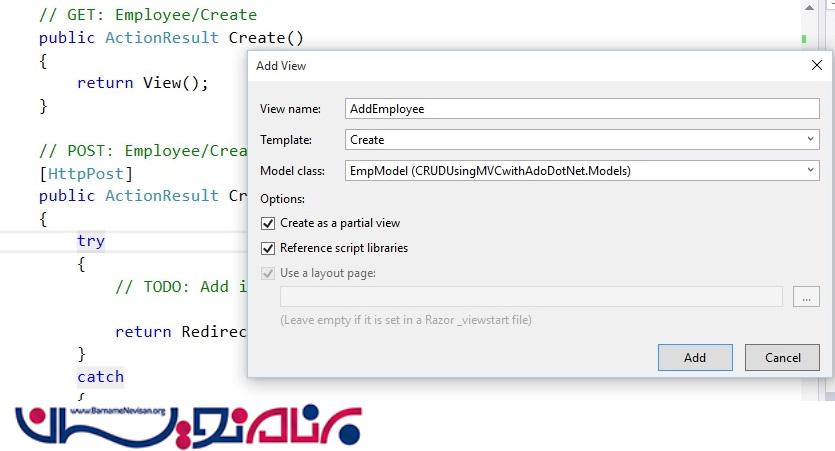Toggle the Create as a partial view checkbox
Screen dimensions: 835x451
click(268, 223)
